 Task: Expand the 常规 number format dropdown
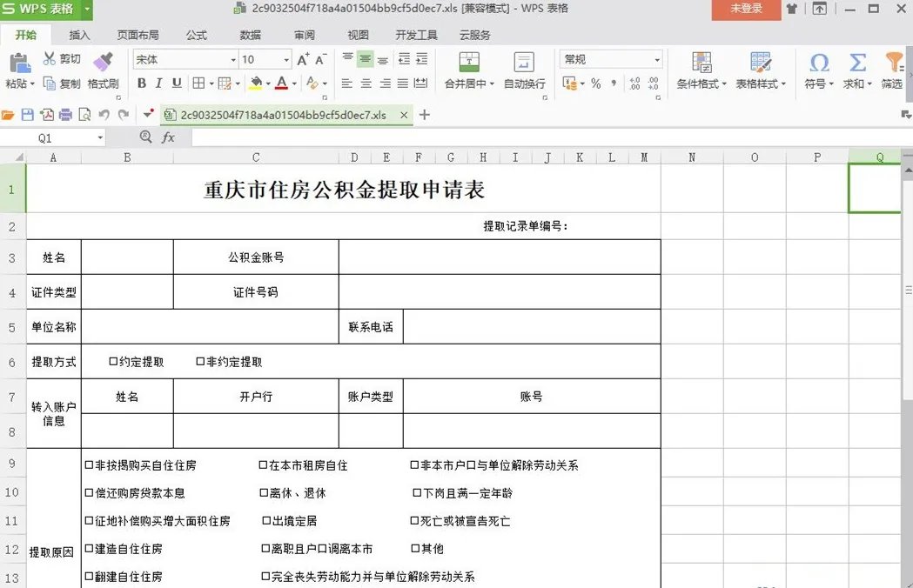[659, 59]
